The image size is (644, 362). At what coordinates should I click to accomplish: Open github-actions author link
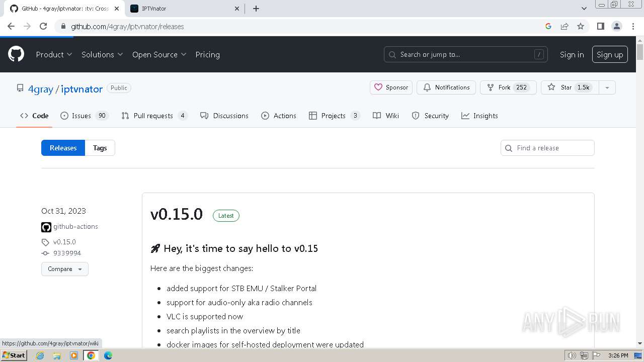[x=75, y=227]
